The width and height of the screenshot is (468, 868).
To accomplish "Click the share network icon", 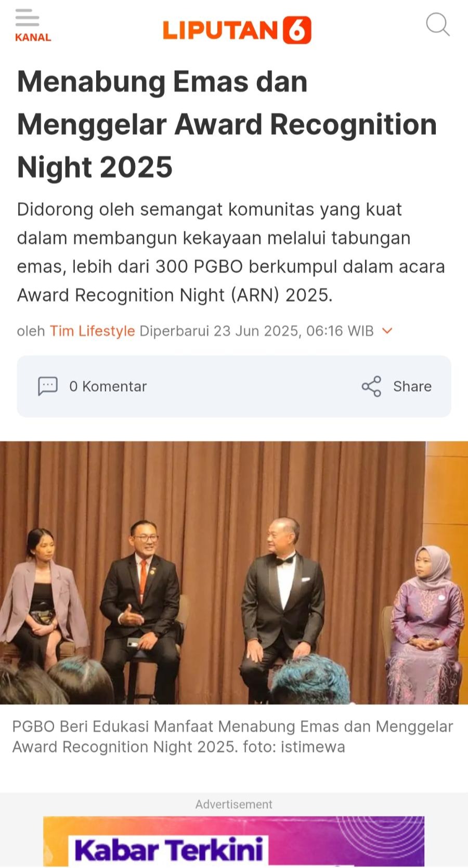I will coord(371,386).
